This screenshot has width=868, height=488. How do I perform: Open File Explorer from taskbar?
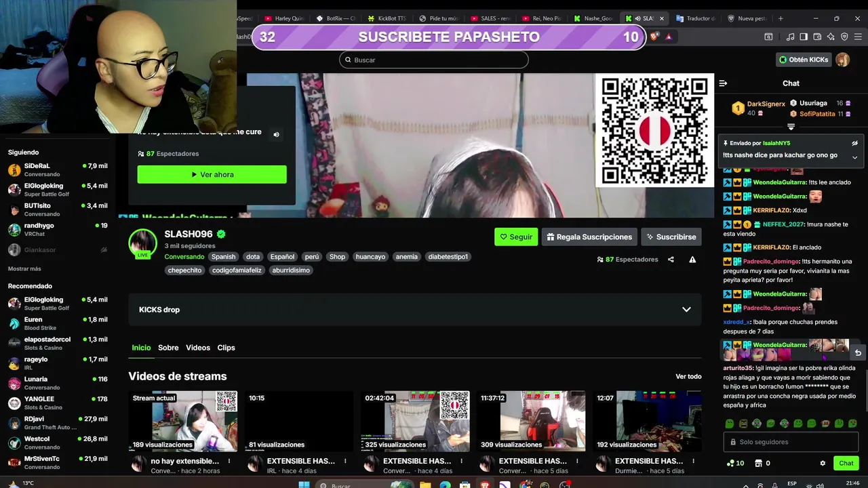tap(425, 484)
